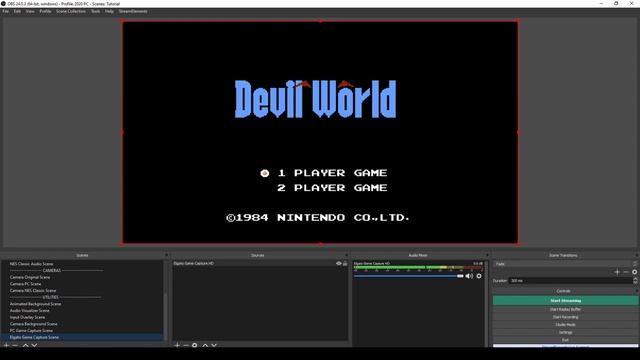Select PC Game Capture Scene
Image resolution: width=640 pixels, height=360 pixels.
click(x=31, y=331)
